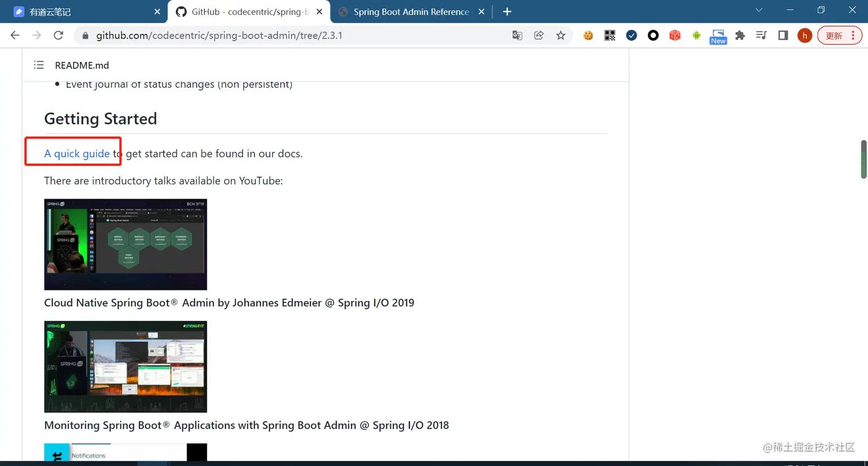
Task: Close the 有道云笔记 tab
Action: pyautogui.click(x=158, y=11)
